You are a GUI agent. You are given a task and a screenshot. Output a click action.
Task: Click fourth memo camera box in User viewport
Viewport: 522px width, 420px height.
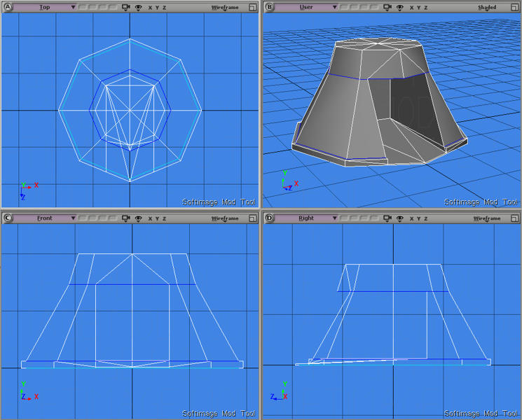[x=375, y=7]
